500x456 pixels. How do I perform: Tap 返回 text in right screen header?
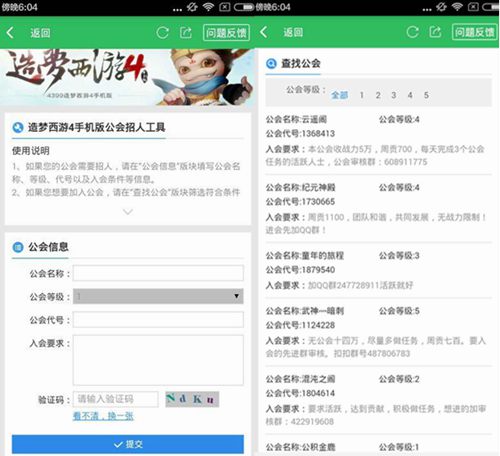(293, 32)
